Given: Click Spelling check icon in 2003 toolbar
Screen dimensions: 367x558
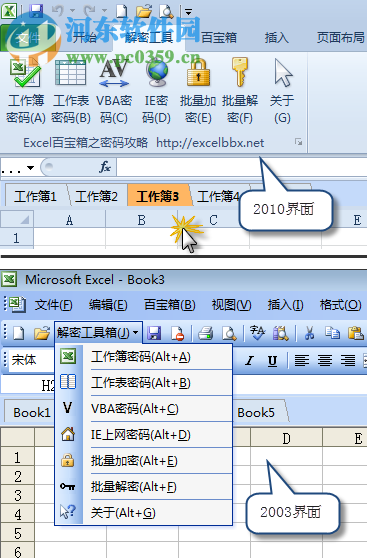Looking at the screenshot, I should (x=257, y=333).
